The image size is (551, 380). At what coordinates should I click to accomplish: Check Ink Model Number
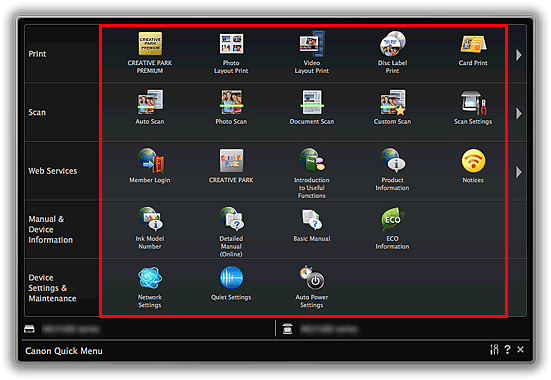pyautogui.click(x=150, y=228)
